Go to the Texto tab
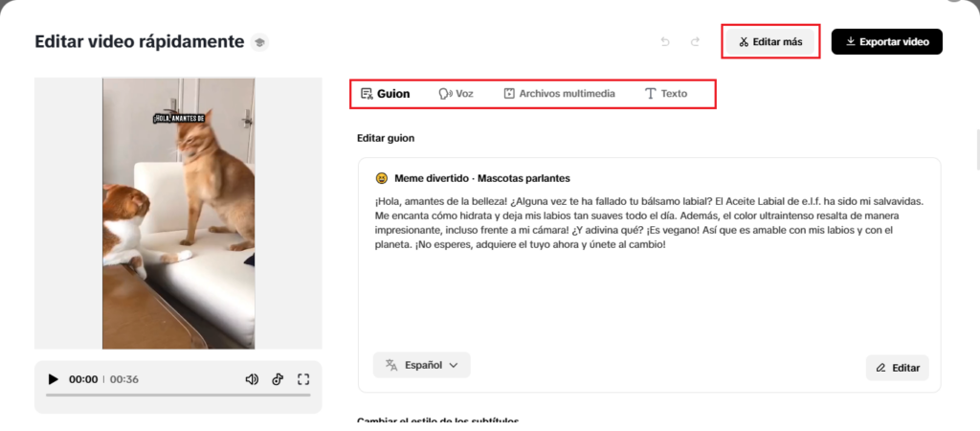Image resolution: width=980 pixels, height=431 pixels. coord(666,94)
